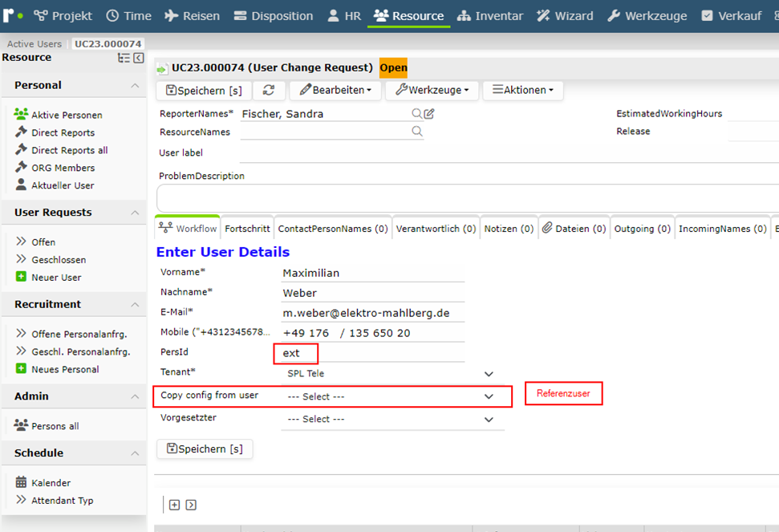This screenshot has width=779, height=532.
Task: Collapse the Personal section
Action: (x=135, y=85)
